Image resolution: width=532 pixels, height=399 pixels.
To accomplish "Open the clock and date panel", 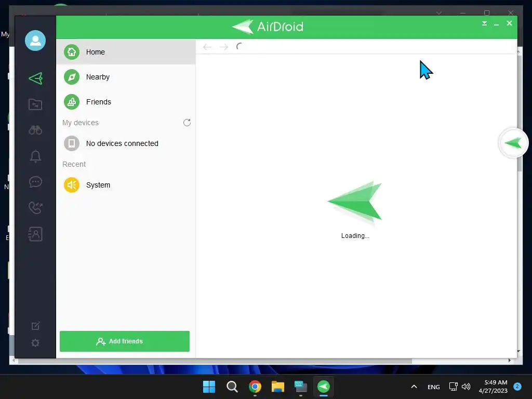I will pos(493,387).
